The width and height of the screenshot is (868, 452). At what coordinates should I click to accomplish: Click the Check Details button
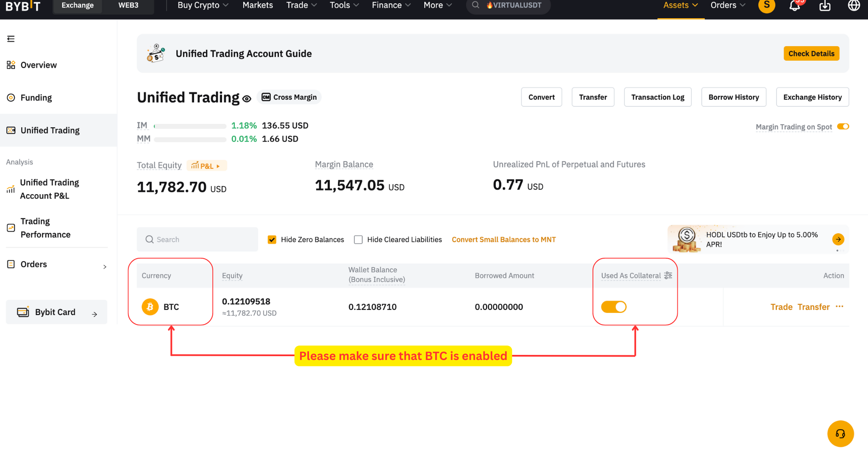[811, 53]
